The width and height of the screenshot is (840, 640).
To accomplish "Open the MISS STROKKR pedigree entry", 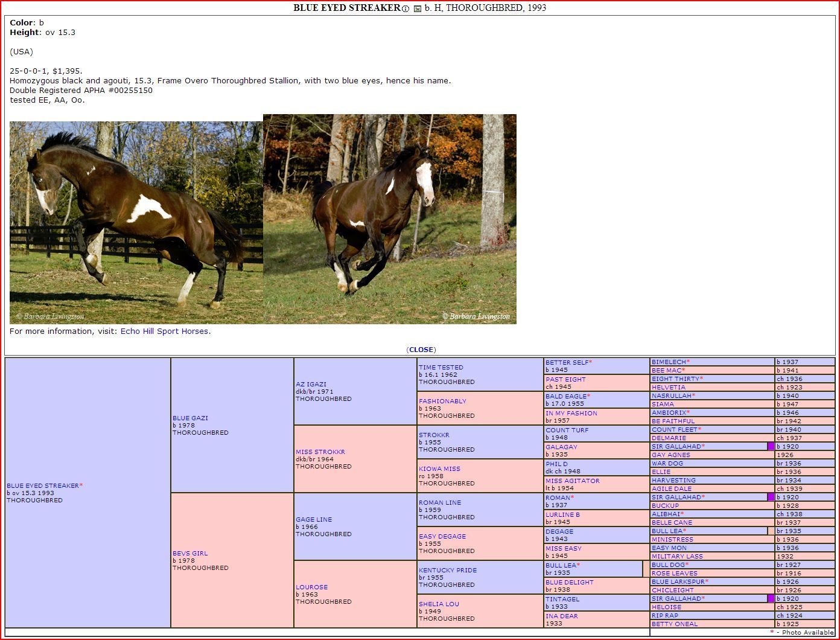I will [320, 452].
